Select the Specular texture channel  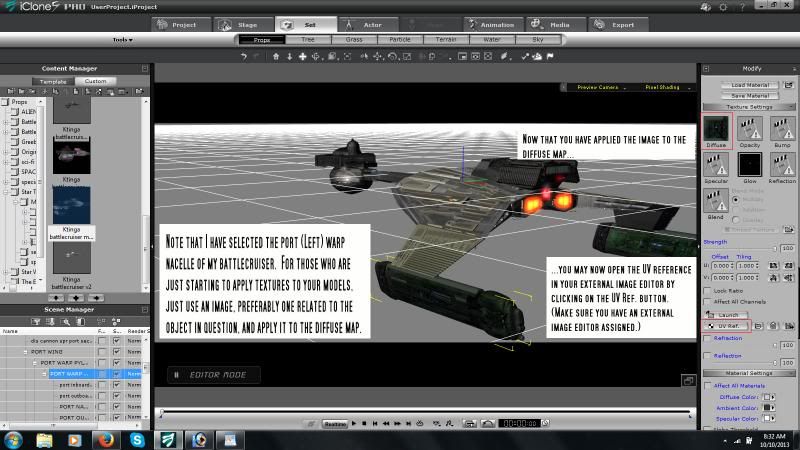(716, 164)
